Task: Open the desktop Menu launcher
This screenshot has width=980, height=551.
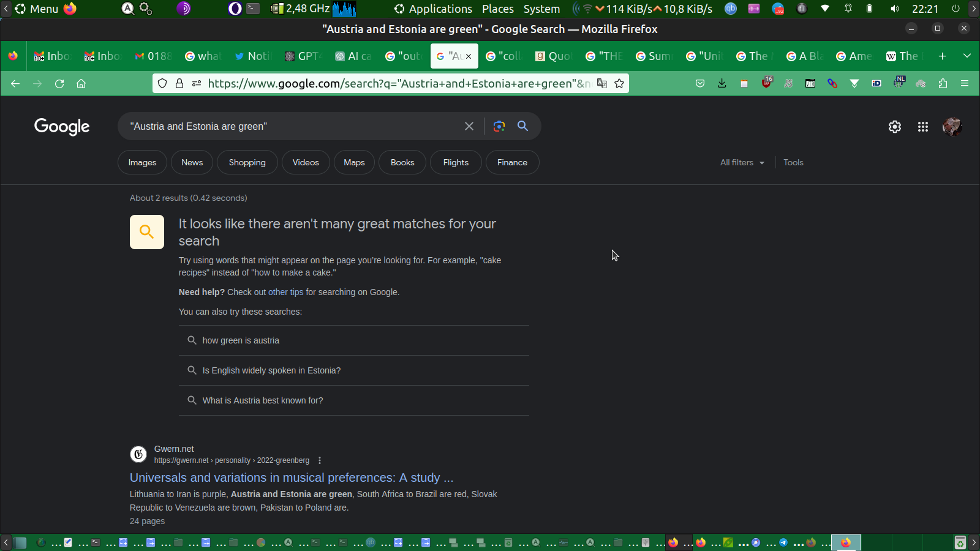Action: click(x=37, y=9)
